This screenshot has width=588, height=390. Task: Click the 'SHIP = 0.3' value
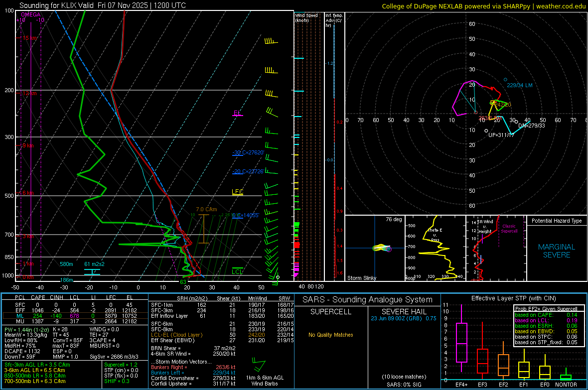117,381
